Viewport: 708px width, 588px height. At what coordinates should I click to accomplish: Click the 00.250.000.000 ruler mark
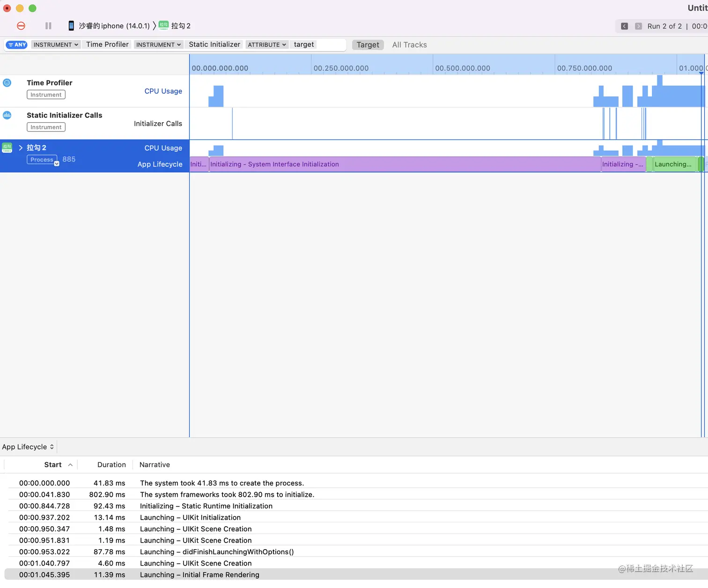(x=341, y=68)
